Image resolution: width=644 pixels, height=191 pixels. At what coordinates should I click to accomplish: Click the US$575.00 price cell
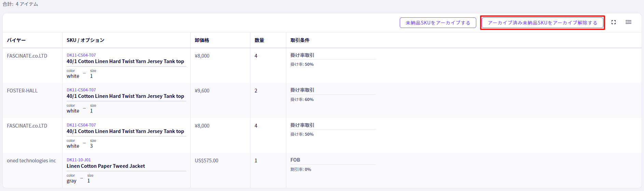tap(207, 161)
